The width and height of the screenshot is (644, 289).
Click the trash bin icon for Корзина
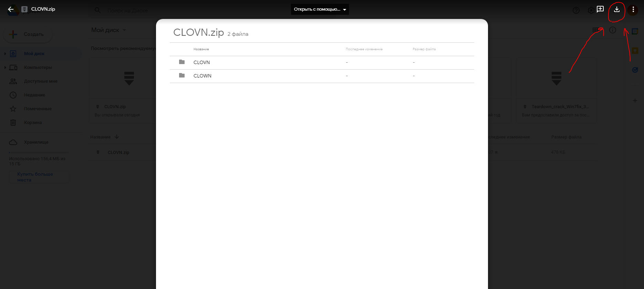pyautogui.click(x=13, y=123)
